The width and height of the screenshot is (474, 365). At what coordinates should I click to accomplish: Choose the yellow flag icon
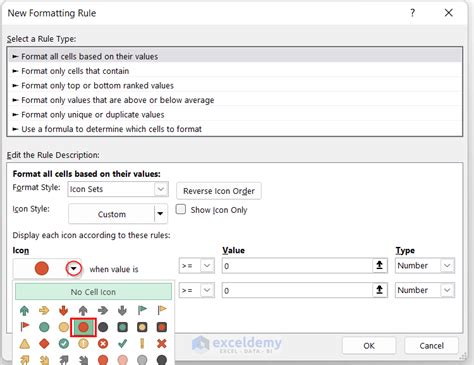tap(162, 310)
